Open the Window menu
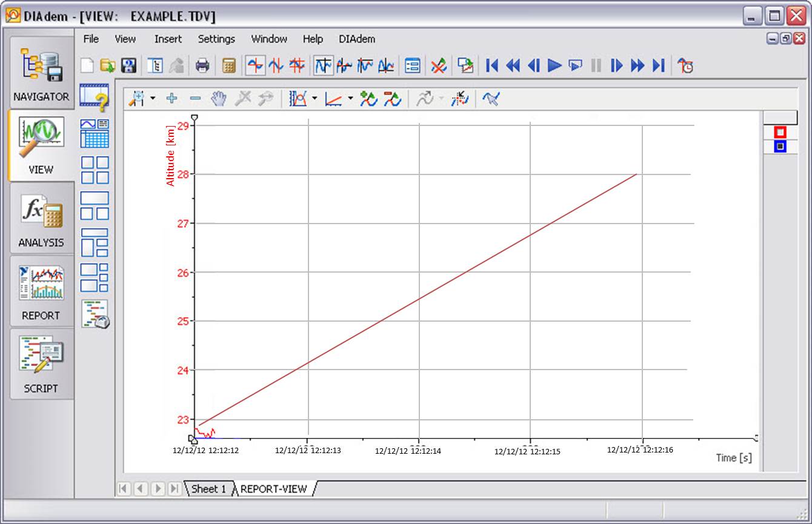This screenshot has width=812, height=524. [x=269, y=39]
